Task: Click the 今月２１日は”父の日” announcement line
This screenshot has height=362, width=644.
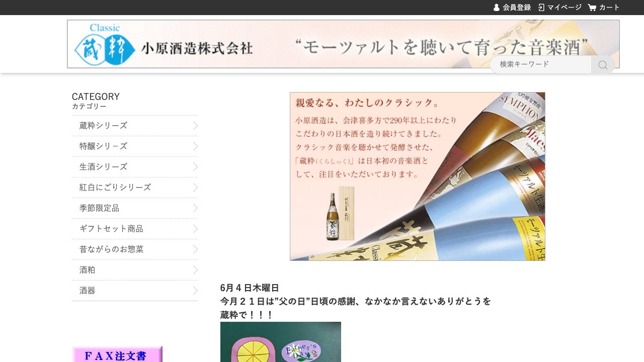Action: pos(356,302)
